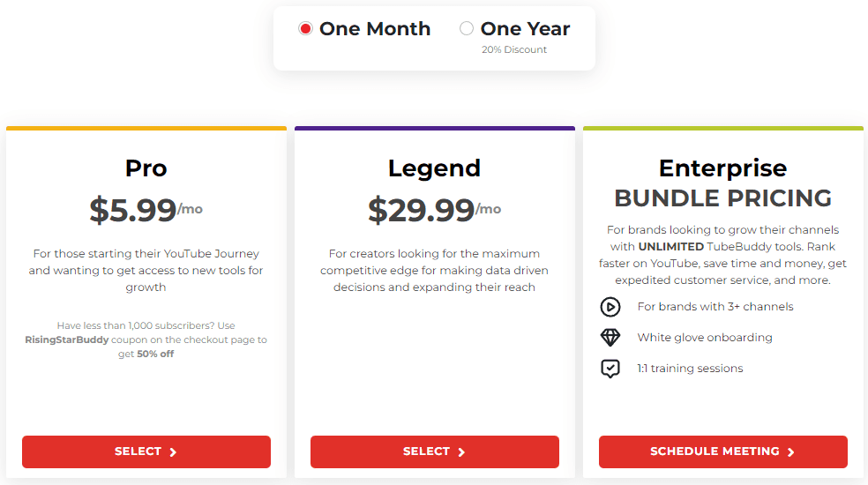The height and width of the screenshot is (485, 868).
Task: Schedule a meeting for Enterprise plan
Action: (723, 451)
